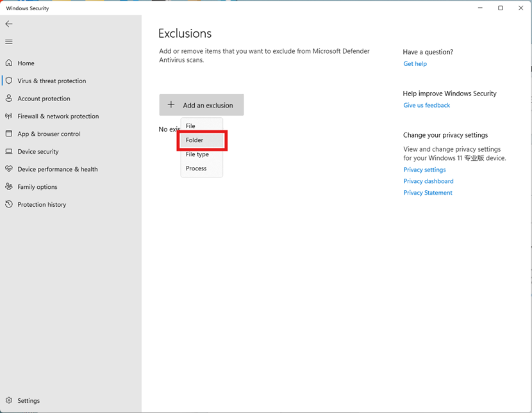532x413 pixels.
Task: Choose File from exclusion menu
Action: point(202,126)
